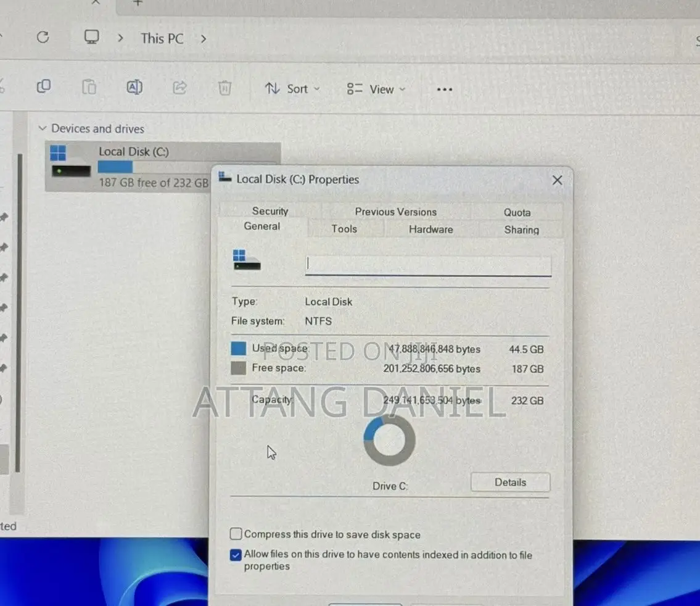The height and width of the screenshot is (606, 700).
Task: Click the Paste icon in toolbar
Action: [89, 88]
